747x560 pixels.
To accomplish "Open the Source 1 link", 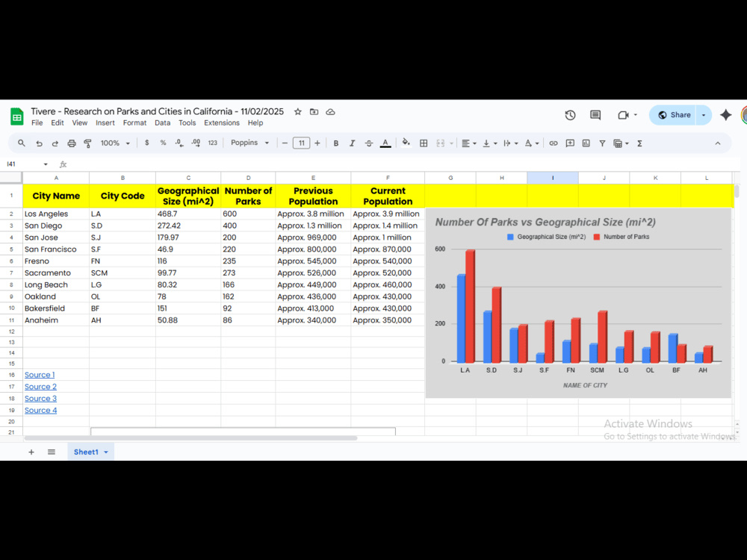I will pyautogui.click(x=40, y=375).
